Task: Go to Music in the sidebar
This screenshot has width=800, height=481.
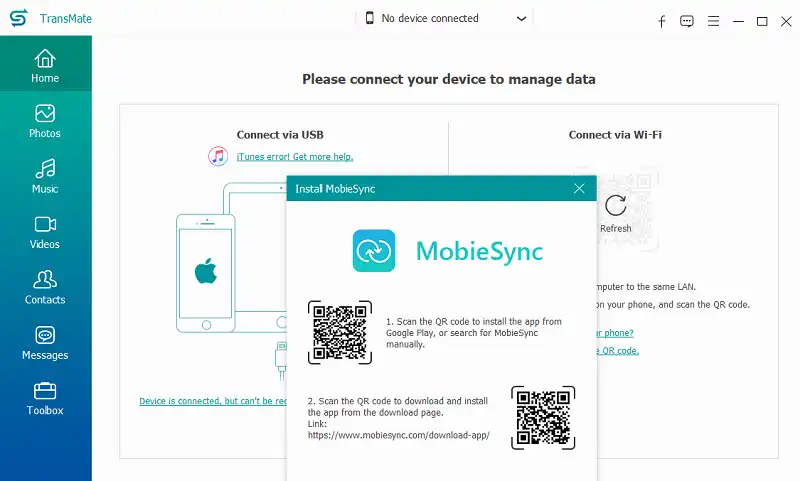Action: (x=45, y=176)
